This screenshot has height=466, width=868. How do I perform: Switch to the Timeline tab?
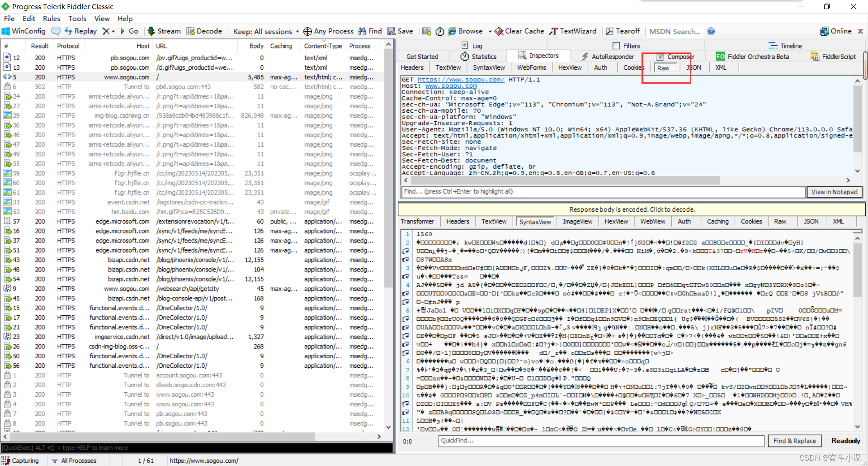[785, 46]
